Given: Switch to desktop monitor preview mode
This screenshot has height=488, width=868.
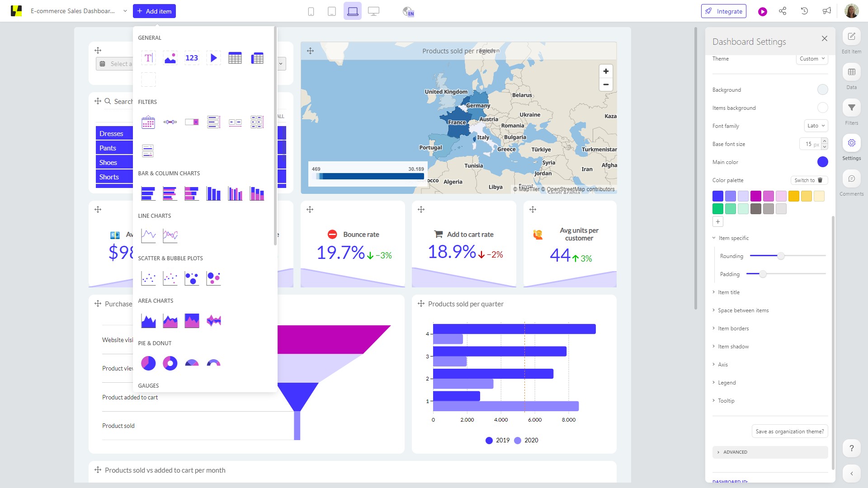Looking at the screenshot, I should point(374,11).
